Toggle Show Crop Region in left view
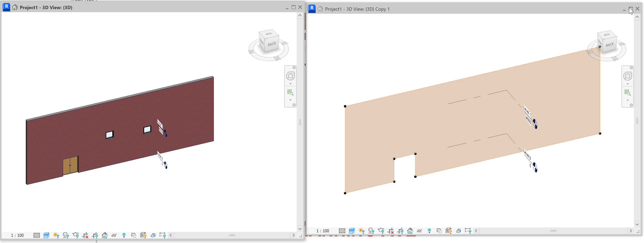 click(95, 235)
